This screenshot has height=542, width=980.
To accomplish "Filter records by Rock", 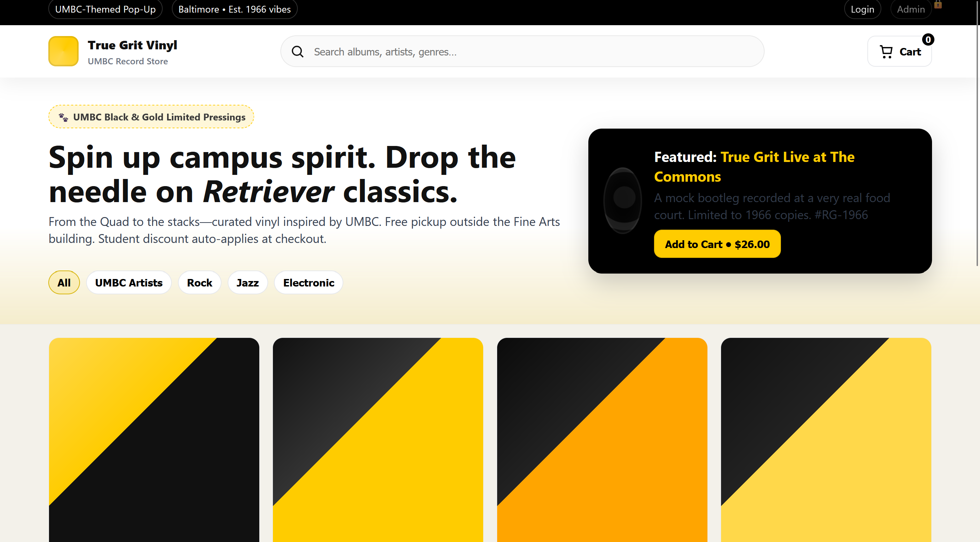I will tap(199, 283).
